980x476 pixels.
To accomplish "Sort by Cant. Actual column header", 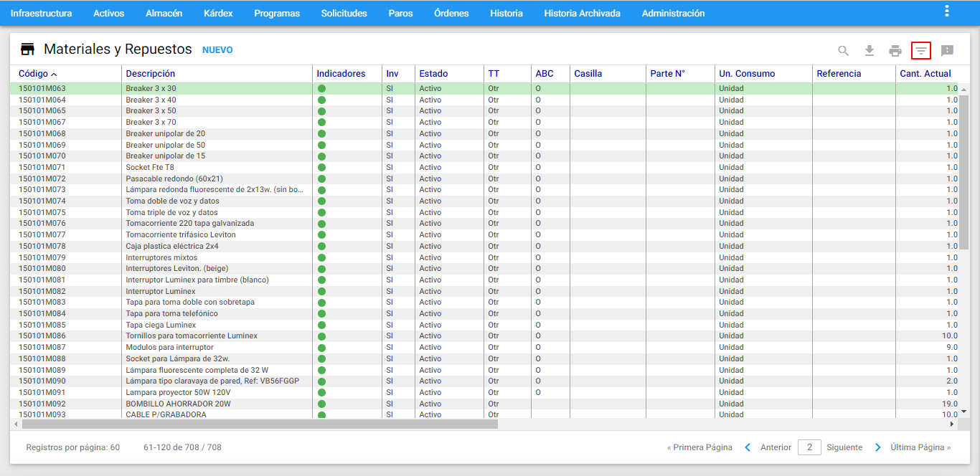I will click(x=925, y=73).
